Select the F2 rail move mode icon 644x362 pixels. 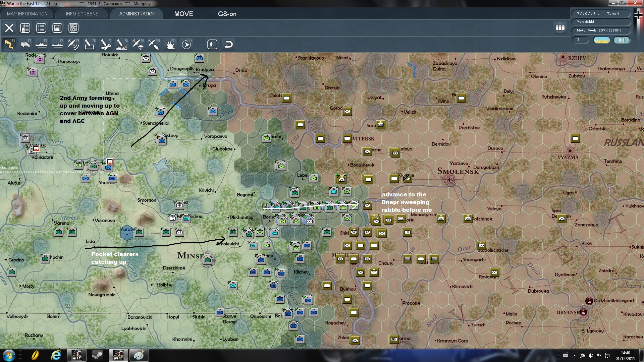25,44
